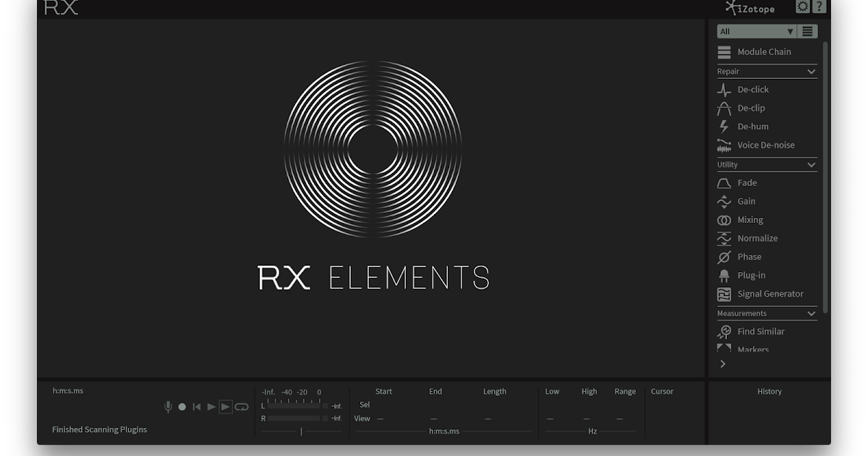Open the Find Similar tool

coord(751,332)
